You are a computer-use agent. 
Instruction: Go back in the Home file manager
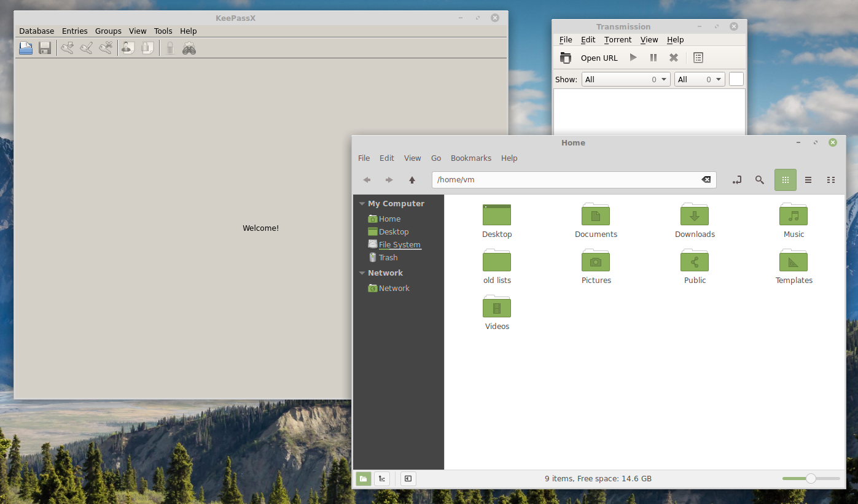[367, 180]
